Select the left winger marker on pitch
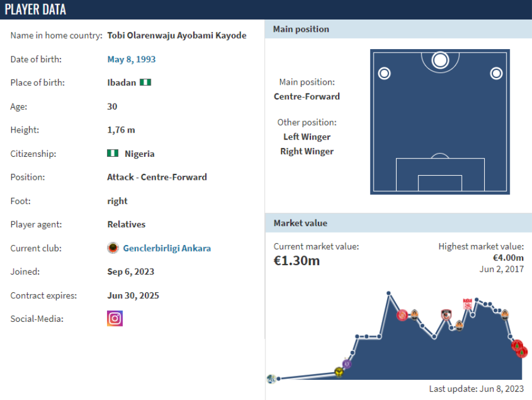 click(384, 73)
